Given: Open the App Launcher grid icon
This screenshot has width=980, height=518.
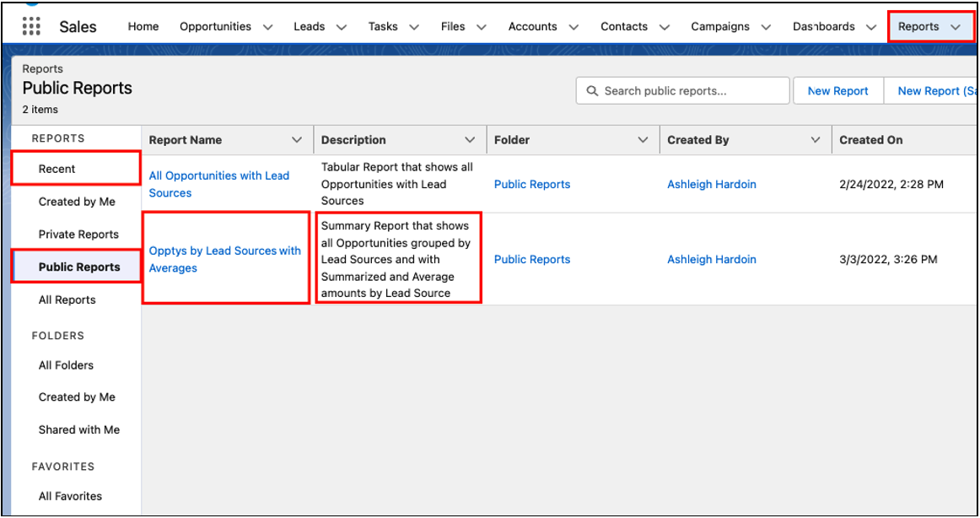Looking at the screenshot, I should [x=32, y=26].
